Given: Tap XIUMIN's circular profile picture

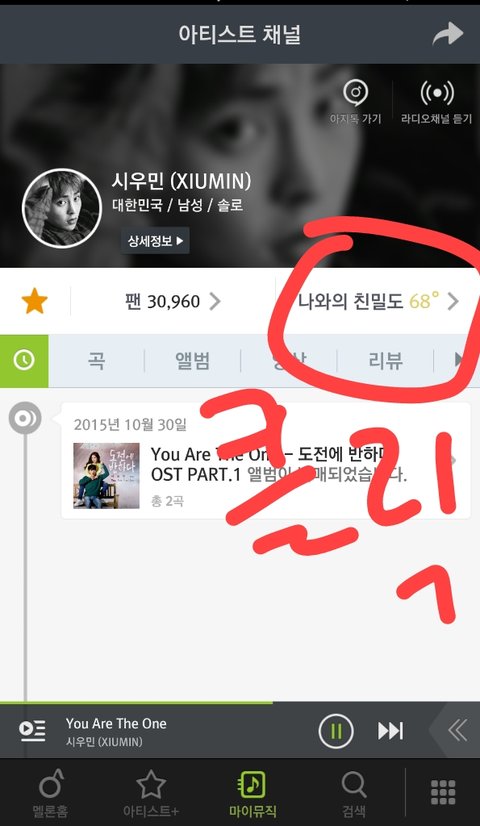Looking at the screenshot, I should click(62, 208).
